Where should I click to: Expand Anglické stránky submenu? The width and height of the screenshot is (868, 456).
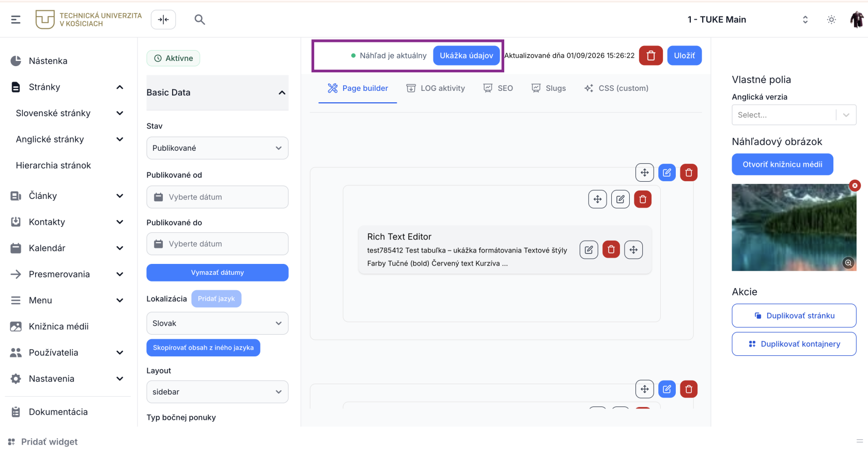[x=120, y=139]
